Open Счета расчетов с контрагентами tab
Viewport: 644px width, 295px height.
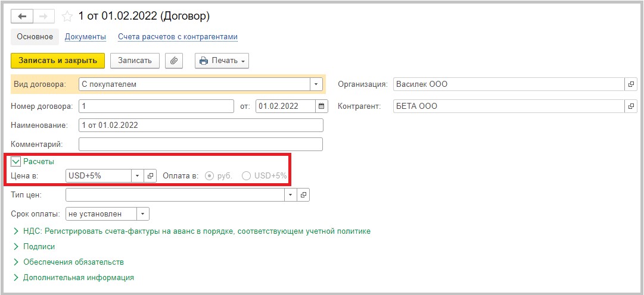click(178, 37)
